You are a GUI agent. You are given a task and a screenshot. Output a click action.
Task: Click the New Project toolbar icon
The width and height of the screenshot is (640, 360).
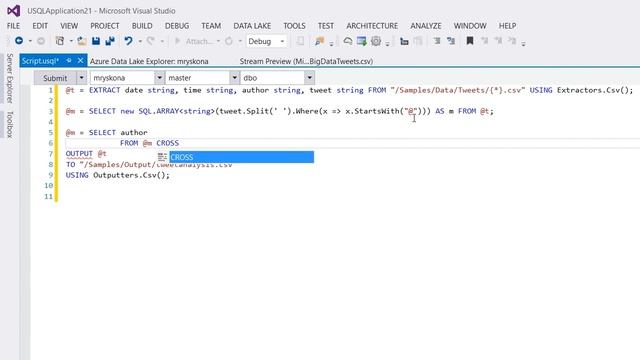(60, 41)
